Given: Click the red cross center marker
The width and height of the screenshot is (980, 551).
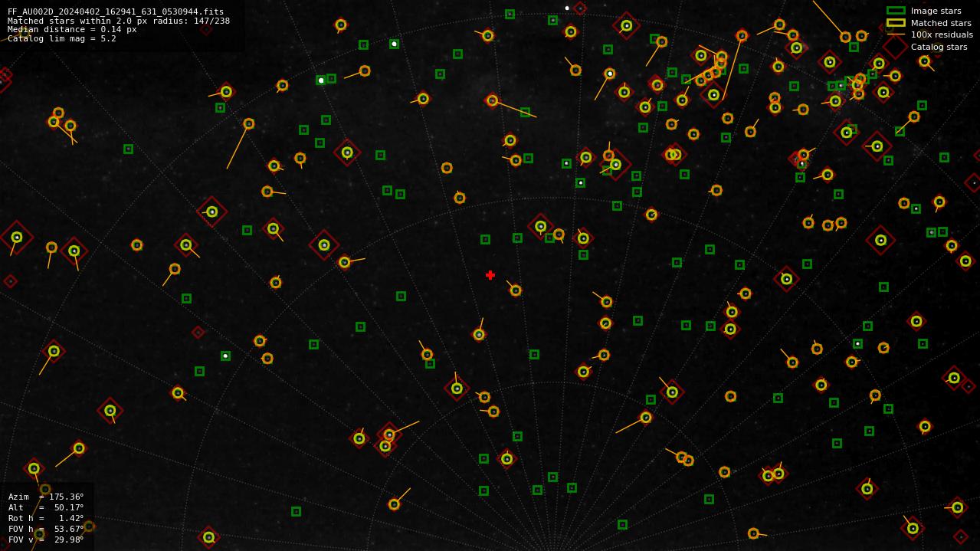Looking at the screenshot, I should pos(490,275).
